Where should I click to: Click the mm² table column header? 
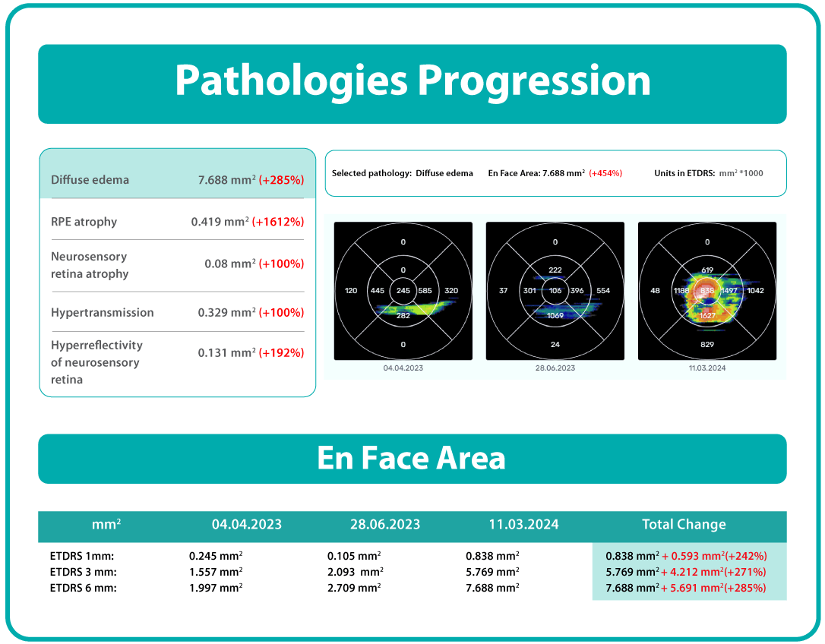point(106,524)
